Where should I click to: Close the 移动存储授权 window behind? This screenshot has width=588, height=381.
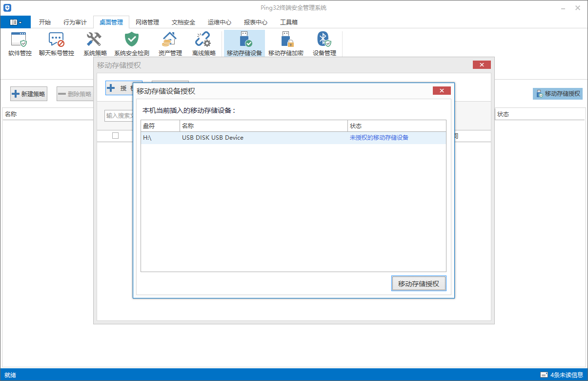482,65
